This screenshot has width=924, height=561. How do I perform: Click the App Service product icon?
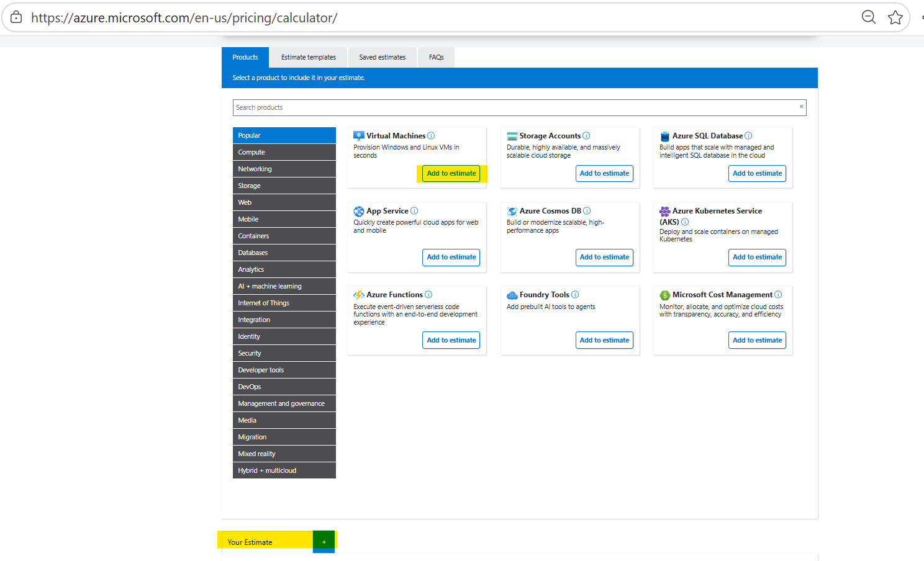point(359,211)
